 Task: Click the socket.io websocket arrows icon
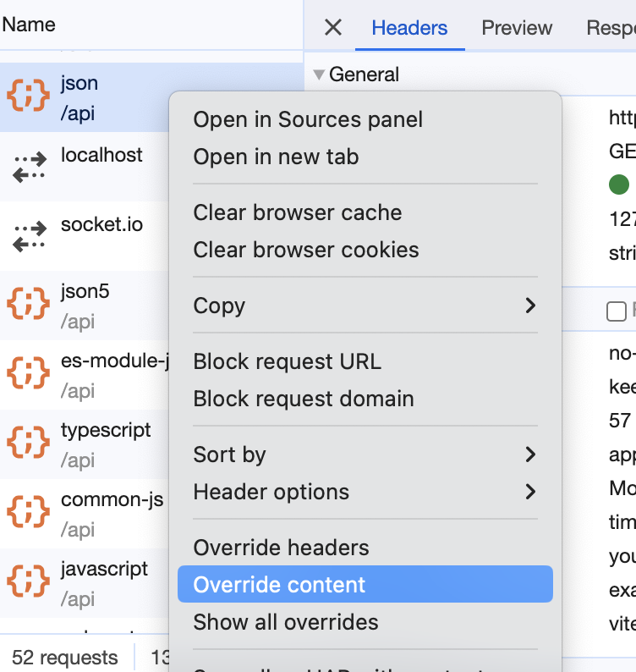tap(29, 235)
